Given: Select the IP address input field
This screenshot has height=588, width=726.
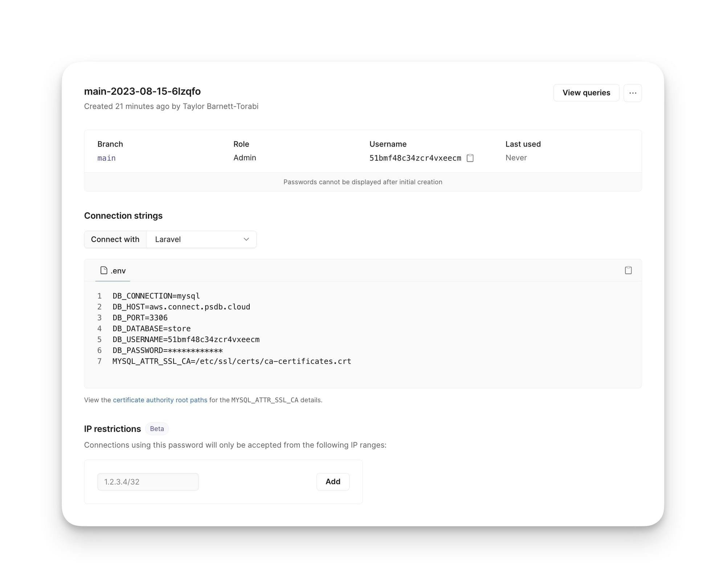Looking at the screenshot, I should click(x=148, y=481).
